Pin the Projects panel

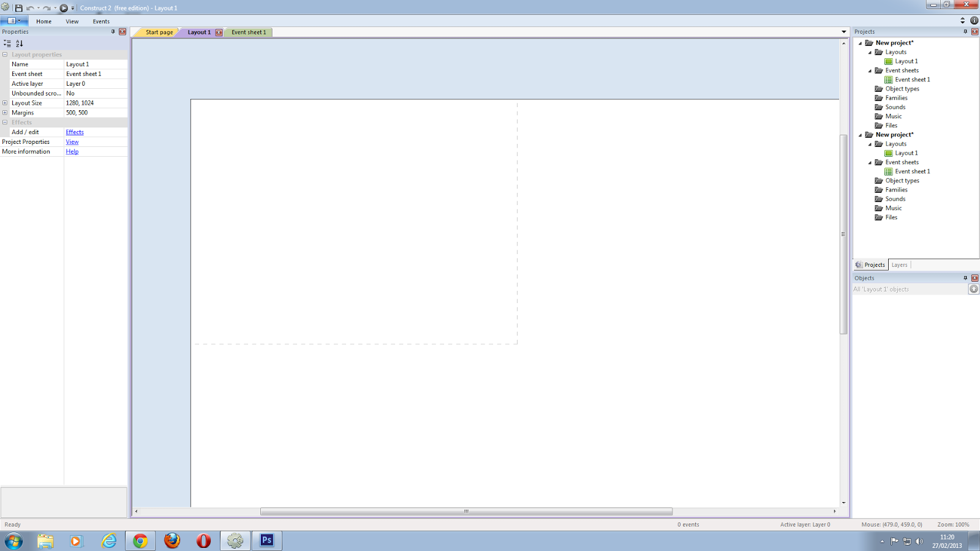click(x=965, y=32)
